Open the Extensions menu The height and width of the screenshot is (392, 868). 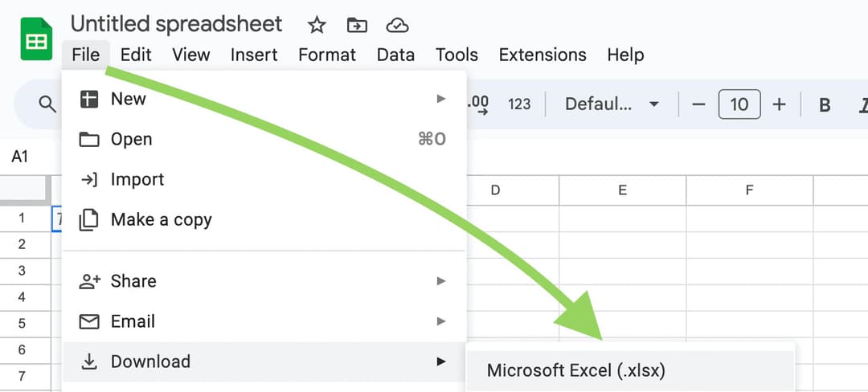click(542, 55)
